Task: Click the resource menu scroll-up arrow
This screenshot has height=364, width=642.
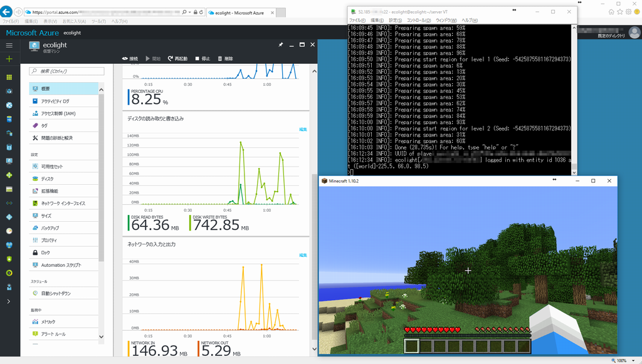Action: tap(101, 90)
